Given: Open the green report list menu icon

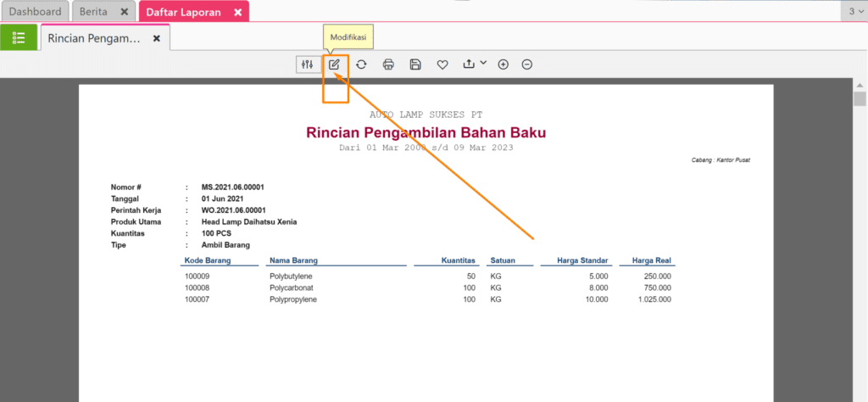Looking at the screenshot, I should point(19,37).
